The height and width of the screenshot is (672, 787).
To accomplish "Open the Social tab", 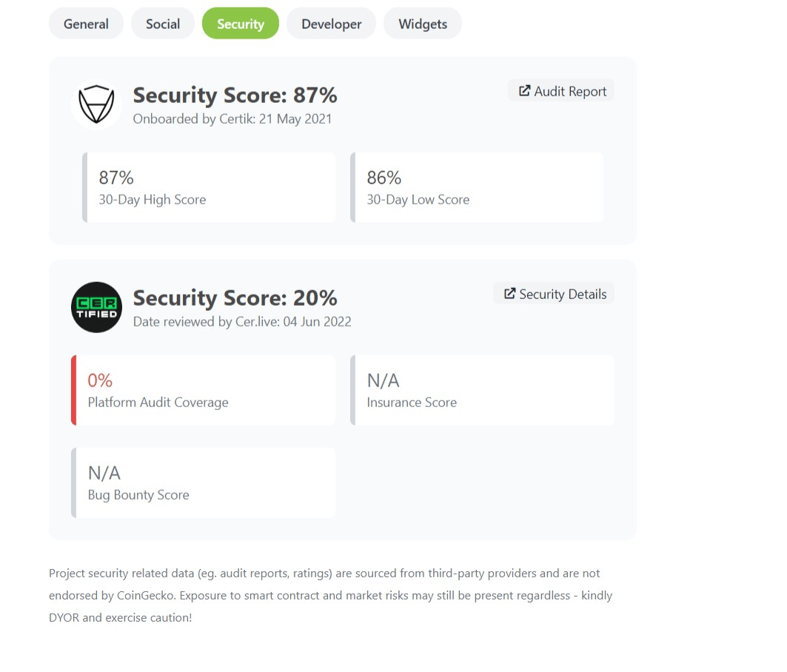I will [x=163, y=24].
